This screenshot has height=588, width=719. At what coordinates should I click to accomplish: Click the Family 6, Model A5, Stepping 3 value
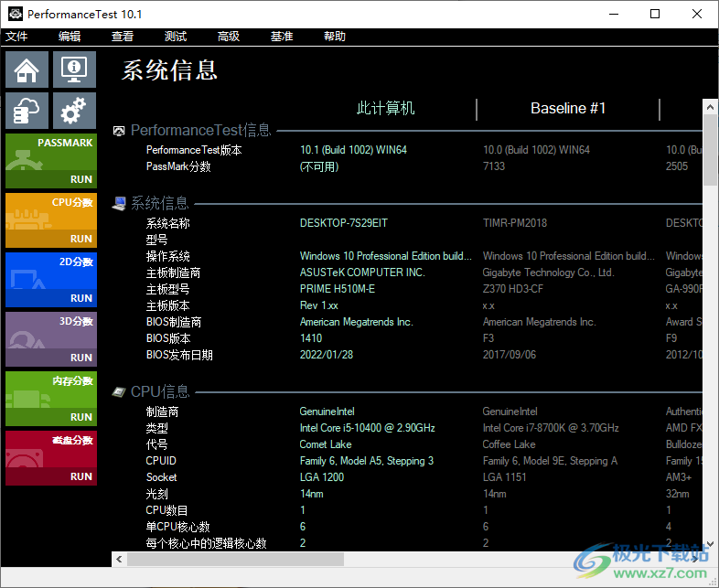pos(367,461)
